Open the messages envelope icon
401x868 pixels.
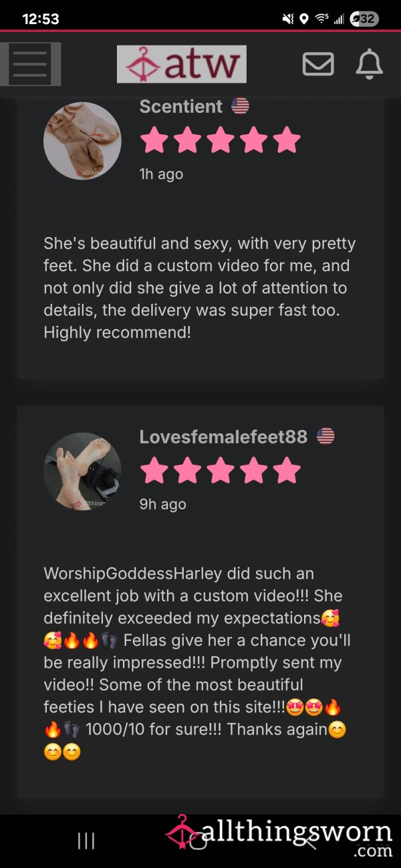click(x=318, y=64)
